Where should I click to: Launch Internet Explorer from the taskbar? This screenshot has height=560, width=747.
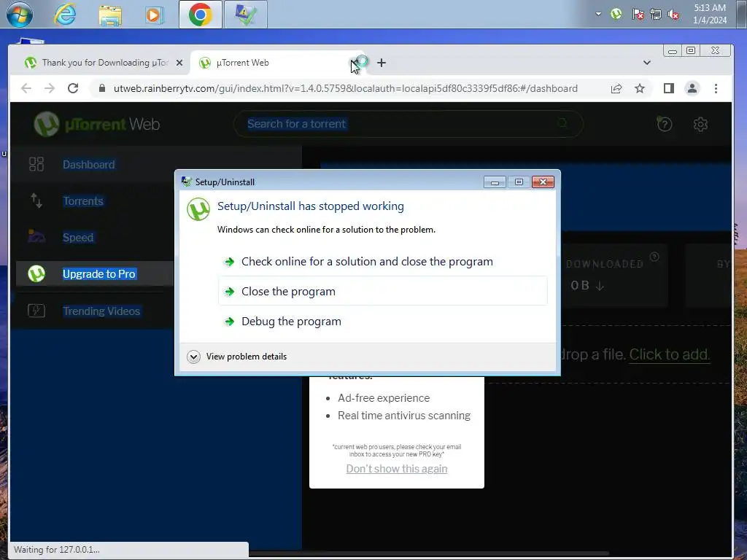coord(65,15)
